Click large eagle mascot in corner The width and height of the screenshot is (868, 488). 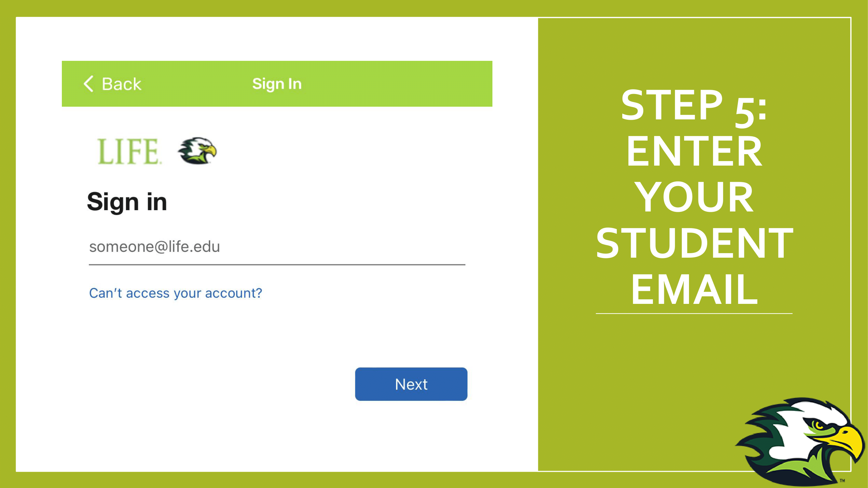coord(800,441)
